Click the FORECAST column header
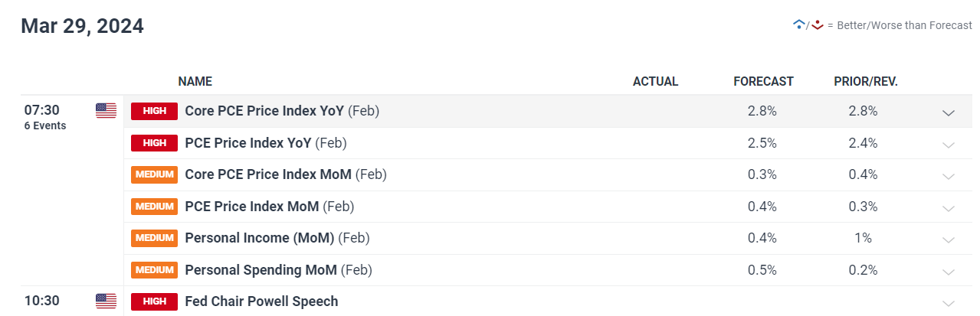 [763, 81]
